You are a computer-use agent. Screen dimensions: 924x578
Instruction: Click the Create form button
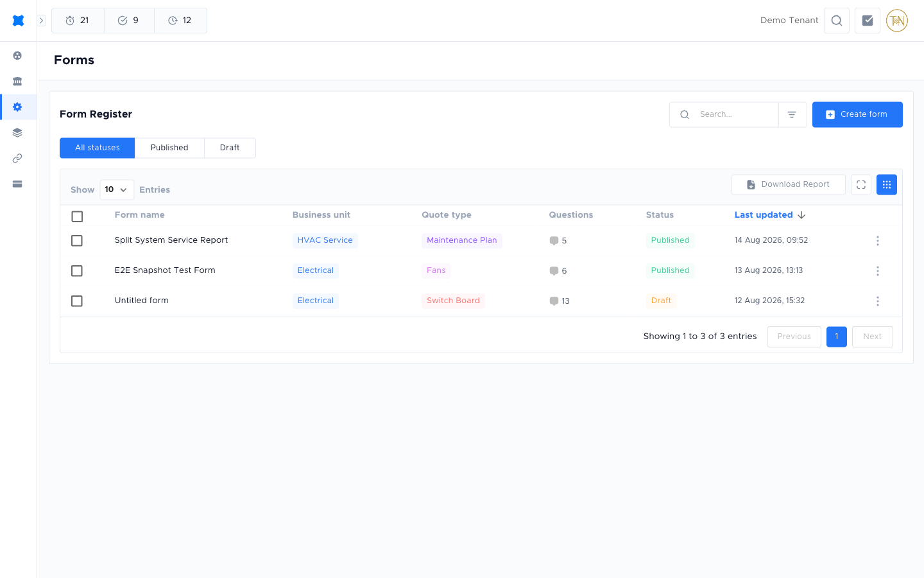pos(857,114)
